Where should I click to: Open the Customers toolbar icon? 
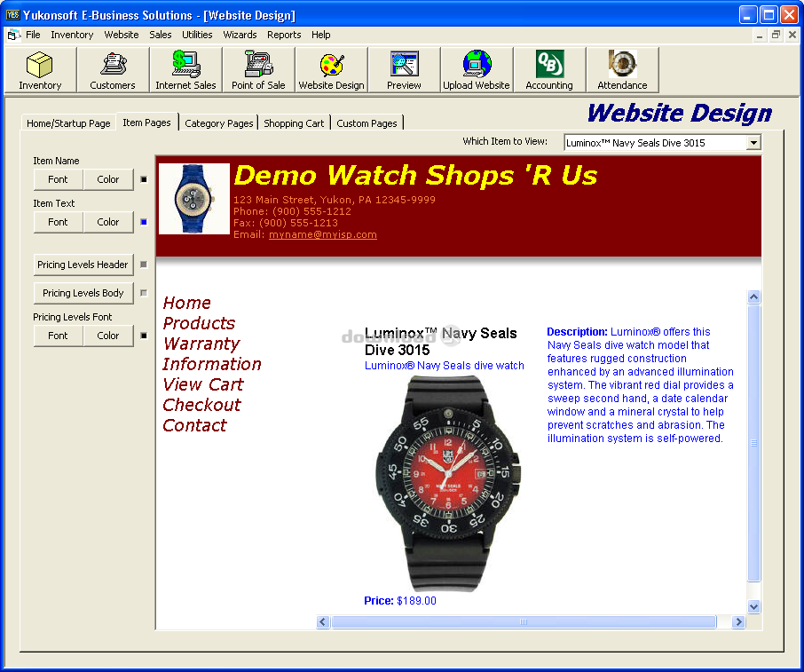pos(113,70)
